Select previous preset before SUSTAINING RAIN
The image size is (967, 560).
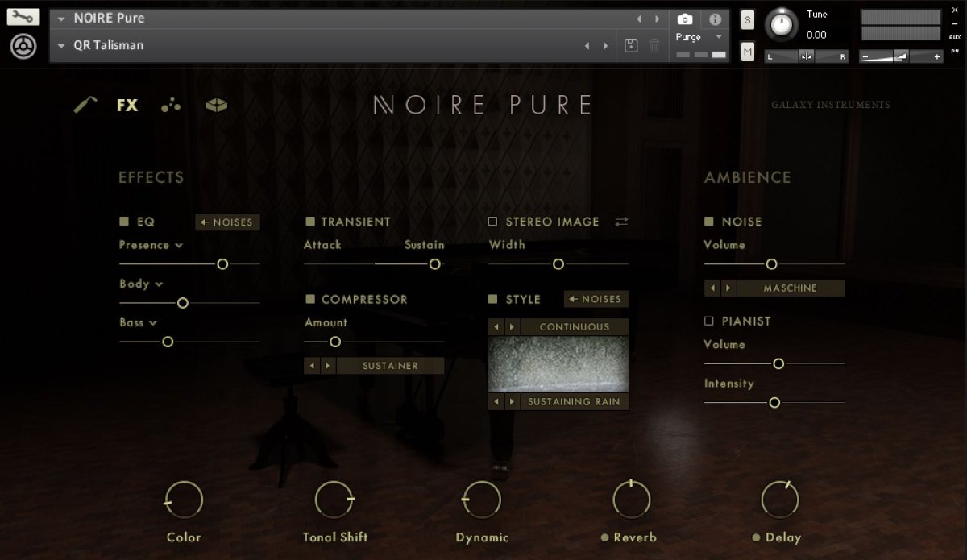pyautogui.click(x=496, y=401)
